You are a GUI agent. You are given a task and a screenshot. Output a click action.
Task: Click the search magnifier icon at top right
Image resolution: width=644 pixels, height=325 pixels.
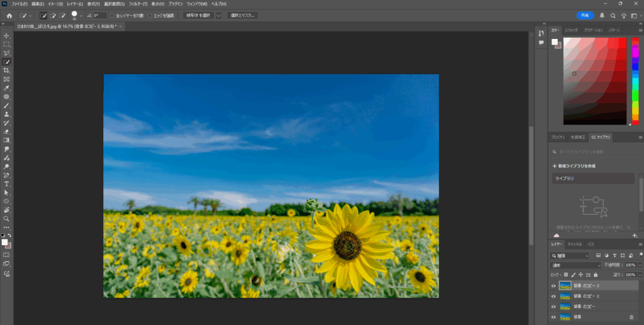point(613,15)
